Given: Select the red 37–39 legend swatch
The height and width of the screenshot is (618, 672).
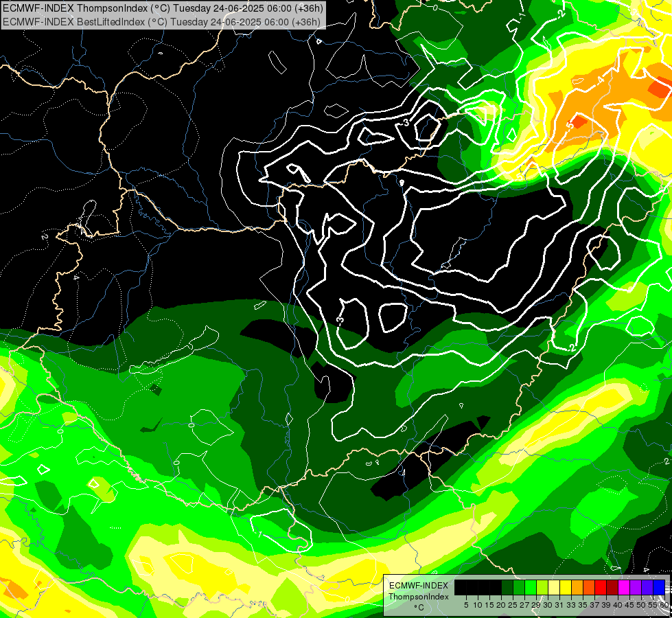Looking at the screenshot, I should point(601,587).
